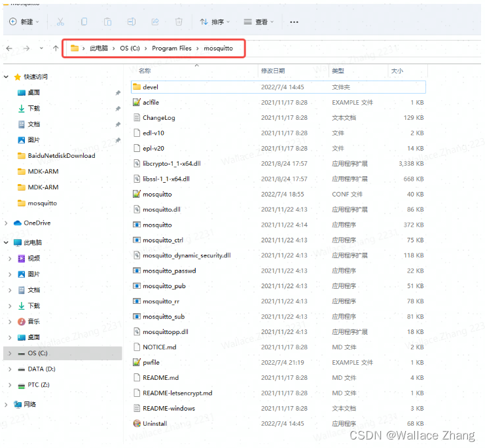485x448 pixels.
Task: Click the Paste clipboard icon
Action: point(107,22)
